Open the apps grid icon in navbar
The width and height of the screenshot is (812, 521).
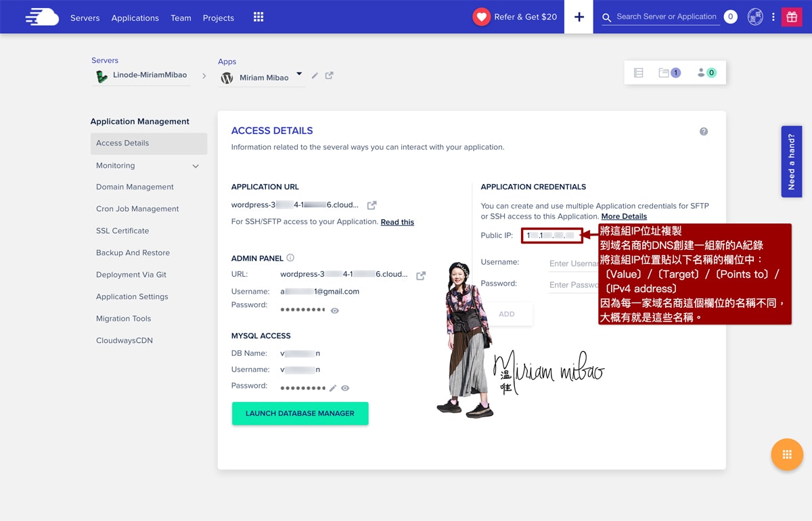[258, 17]
